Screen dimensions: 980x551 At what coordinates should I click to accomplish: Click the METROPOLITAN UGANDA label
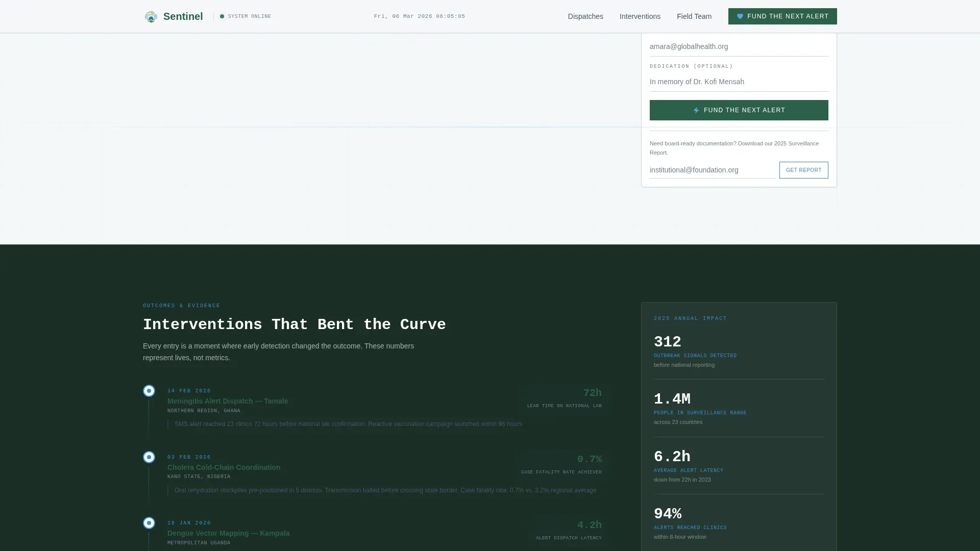point(199,543)
